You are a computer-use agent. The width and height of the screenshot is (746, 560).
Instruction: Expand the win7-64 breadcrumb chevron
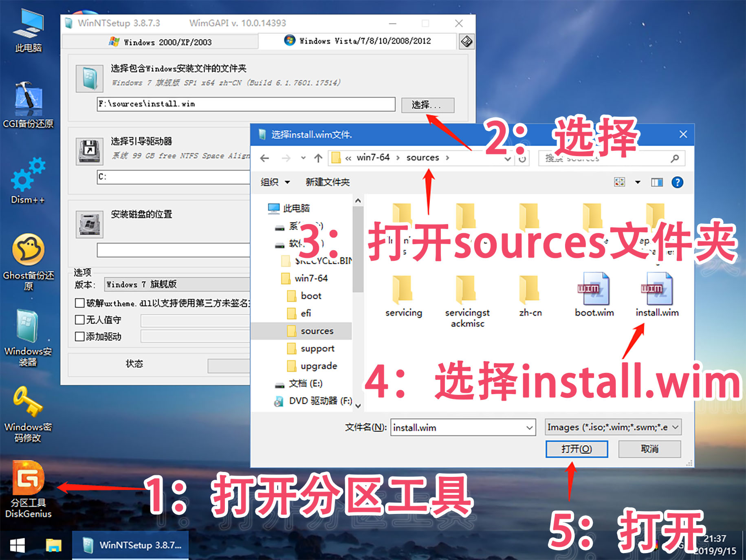coord(398,158)
